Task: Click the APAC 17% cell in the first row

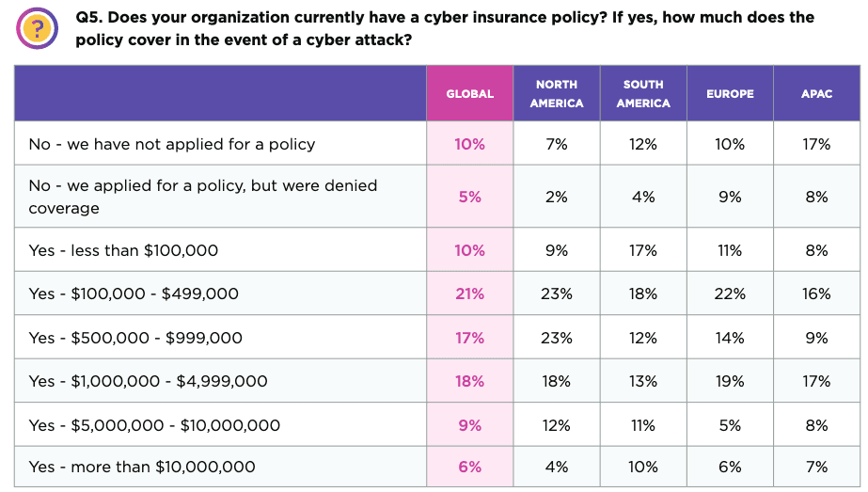Action: click(817, 144)
